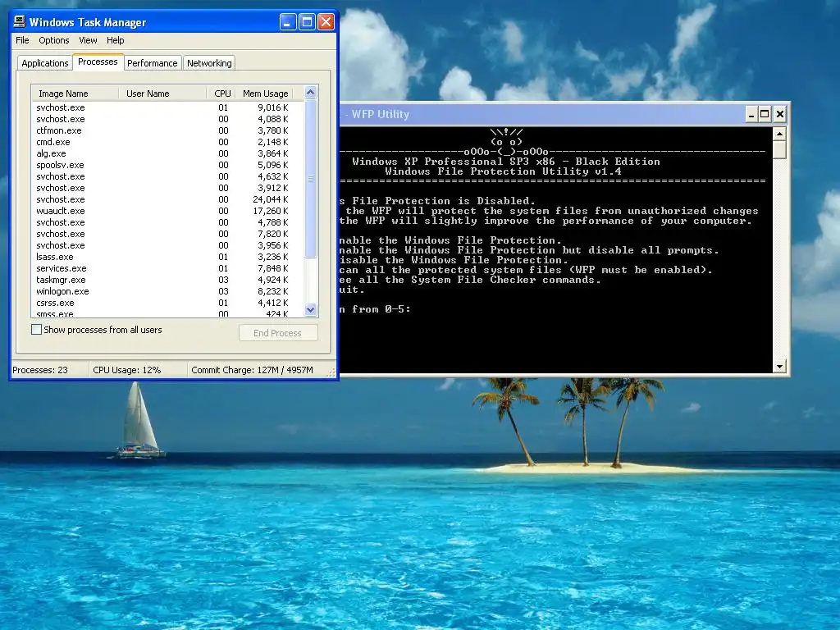Click WFP Utility scroll down arrow
This screenshot has width=840, height=630.
click(x=779, y=367)
